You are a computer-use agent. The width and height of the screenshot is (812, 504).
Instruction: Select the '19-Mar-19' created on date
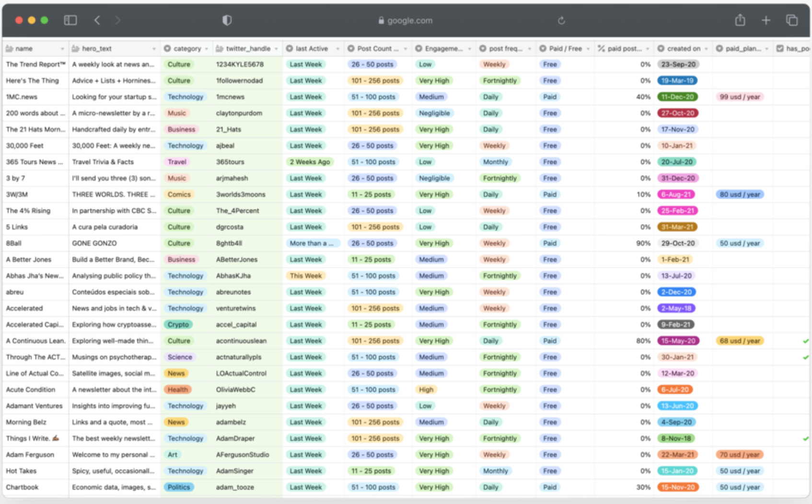(677, 80)
